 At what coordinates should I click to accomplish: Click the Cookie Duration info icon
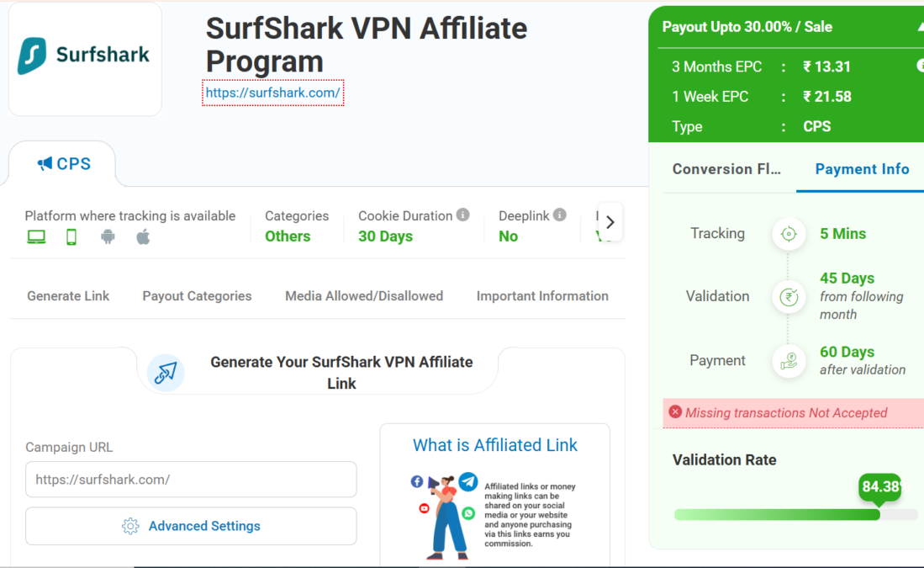(463, 215)
